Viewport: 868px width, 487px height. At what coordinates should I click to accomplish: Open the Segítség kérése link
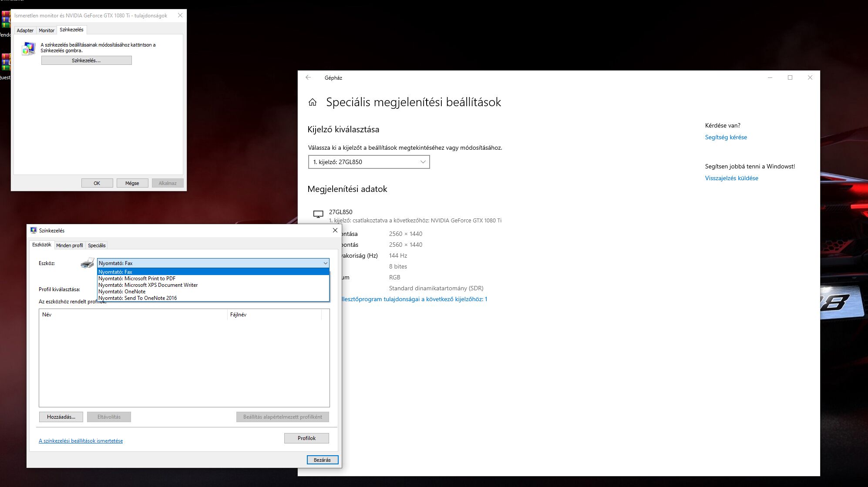(726, 137)
